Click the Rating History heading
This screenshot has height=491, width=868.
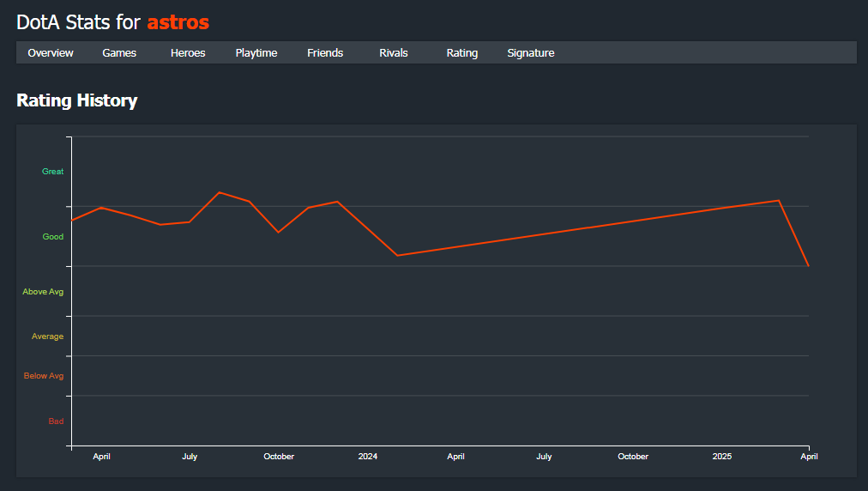[77, 100]
